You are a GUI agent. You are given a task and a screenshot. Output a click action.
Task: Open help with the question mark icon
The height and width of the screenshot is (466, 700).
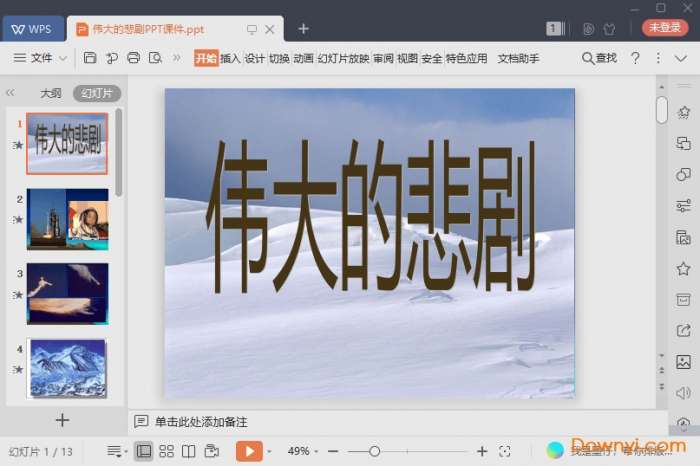pos(635,58)
